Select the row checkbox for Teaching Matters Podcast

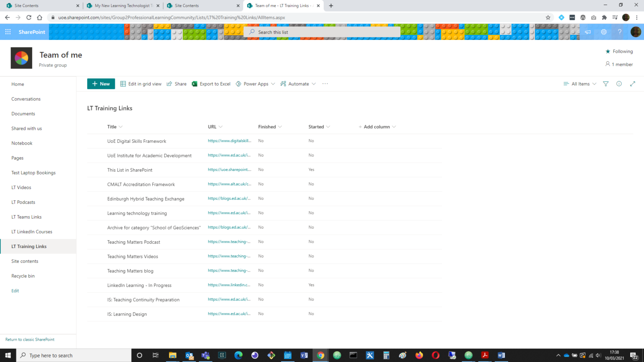tap(96, 242)
